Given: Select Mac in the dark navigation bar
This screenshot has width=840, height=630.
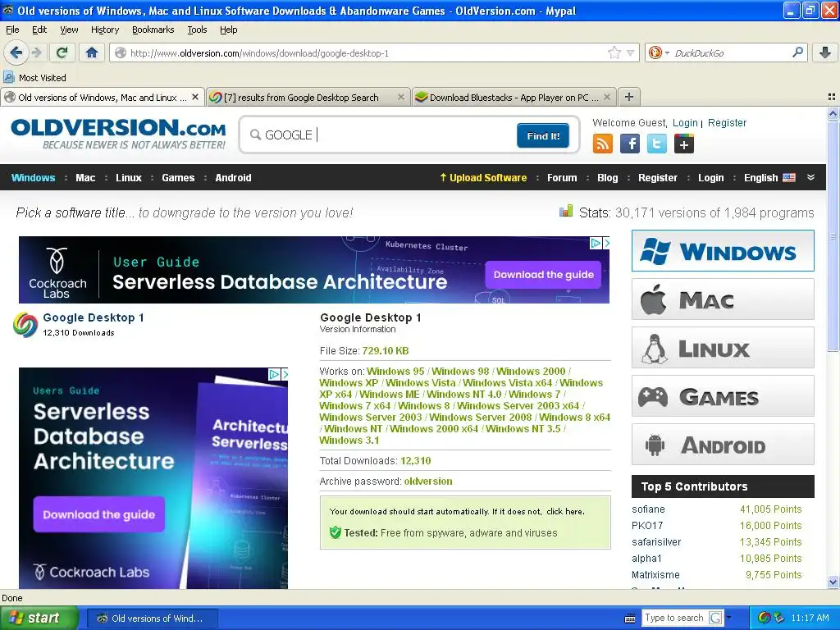Looking at the screenshot, I should (x=85, y=177).
